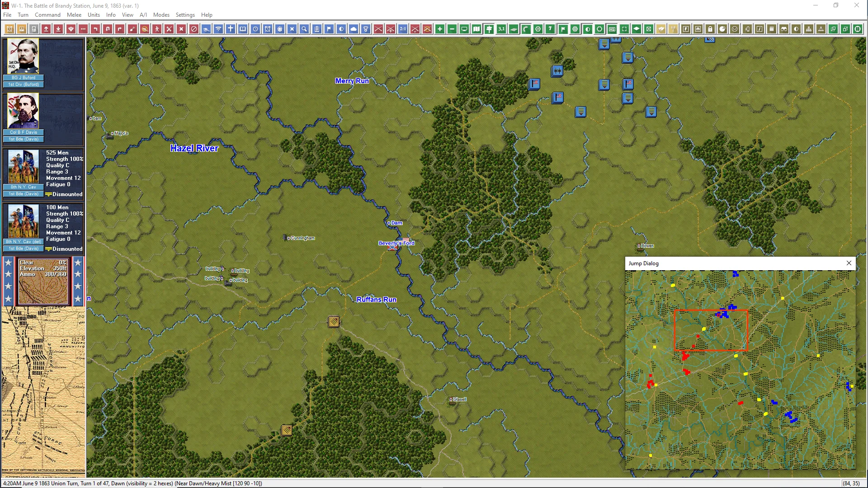Click the green zoom in plus icon
Viewport: 868px width, 488px height.
[439, 29]
